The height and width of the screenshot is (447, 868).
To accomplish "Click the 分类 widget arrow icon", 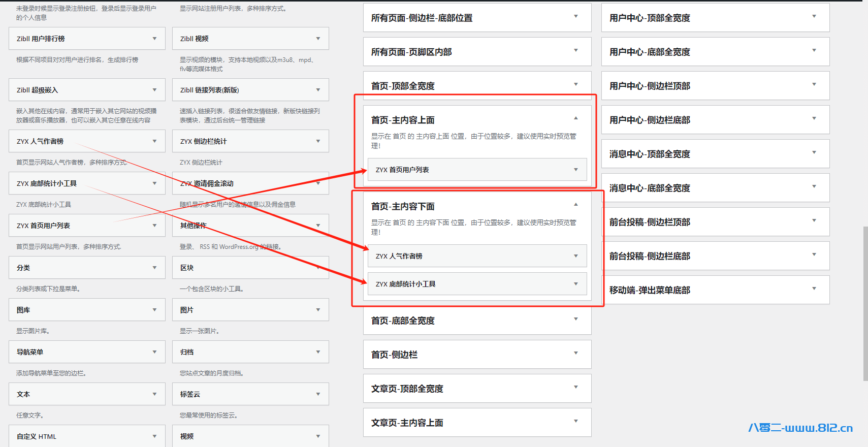I will tap(154, 268).
